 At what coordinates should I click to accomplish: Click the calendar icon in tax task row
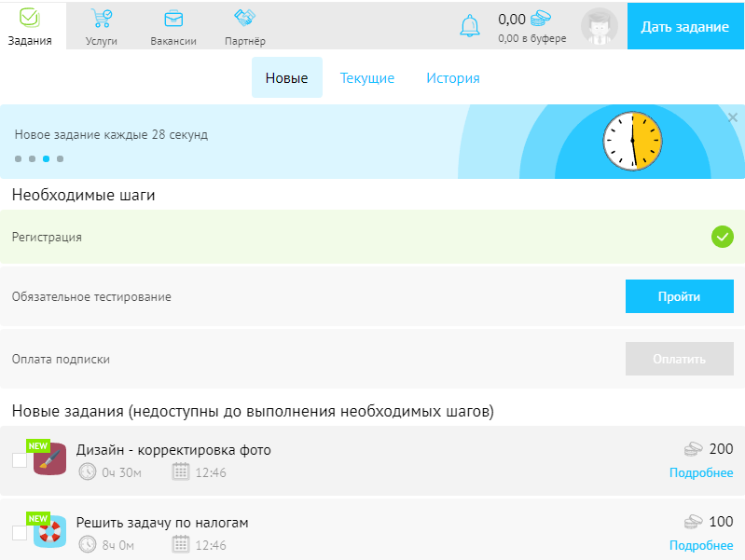tap(181, 544)
